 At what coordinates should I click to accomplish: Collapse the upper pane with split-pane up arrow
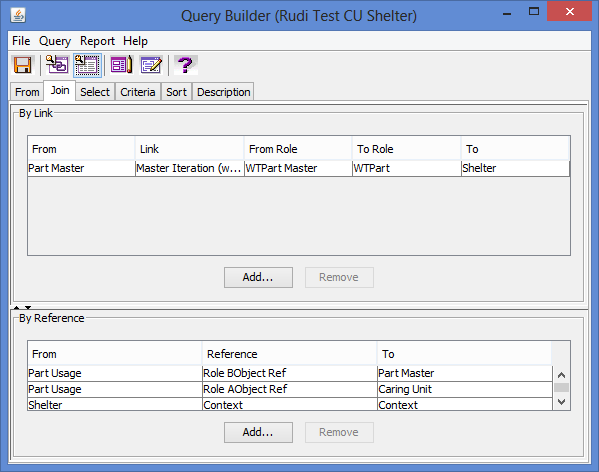coord(16,307)
